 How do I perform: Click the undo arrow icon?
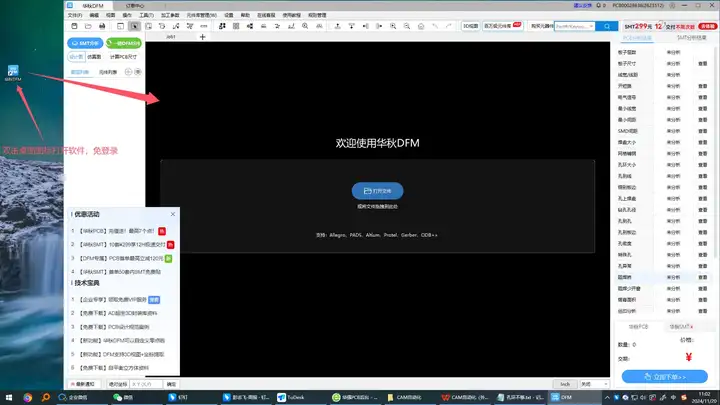(x=435, y=26)
